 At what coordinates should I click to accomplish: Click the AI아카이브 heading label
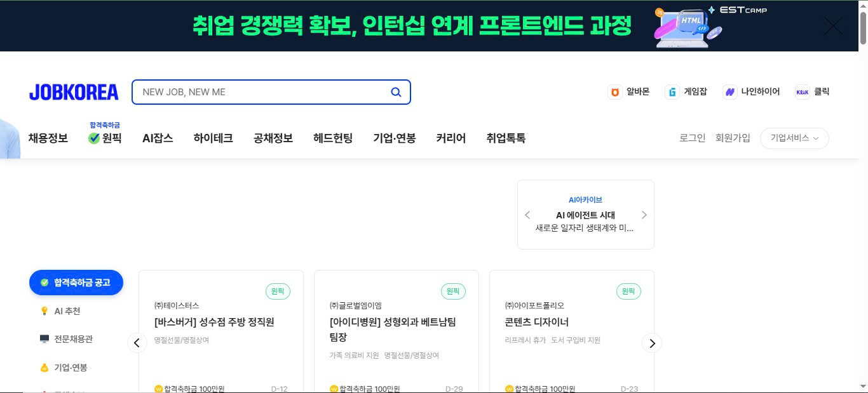click(585, 200)
